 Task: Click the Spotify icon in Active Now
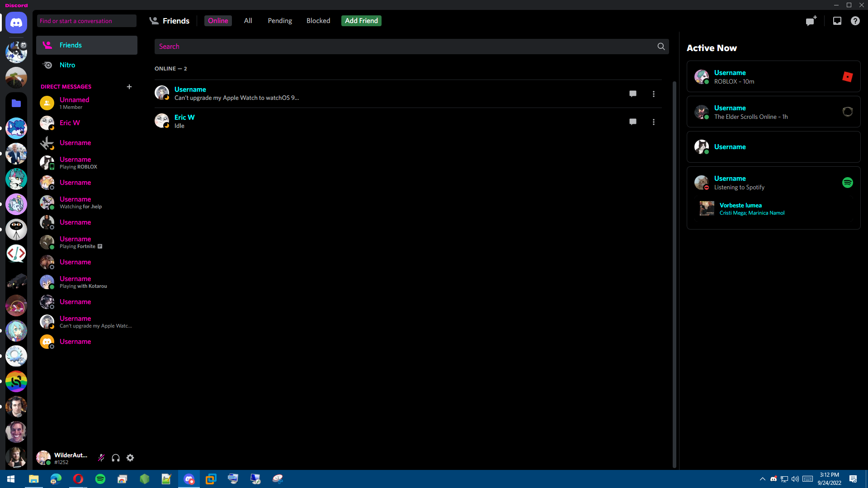pyautogui.click(x=848, y=183)
